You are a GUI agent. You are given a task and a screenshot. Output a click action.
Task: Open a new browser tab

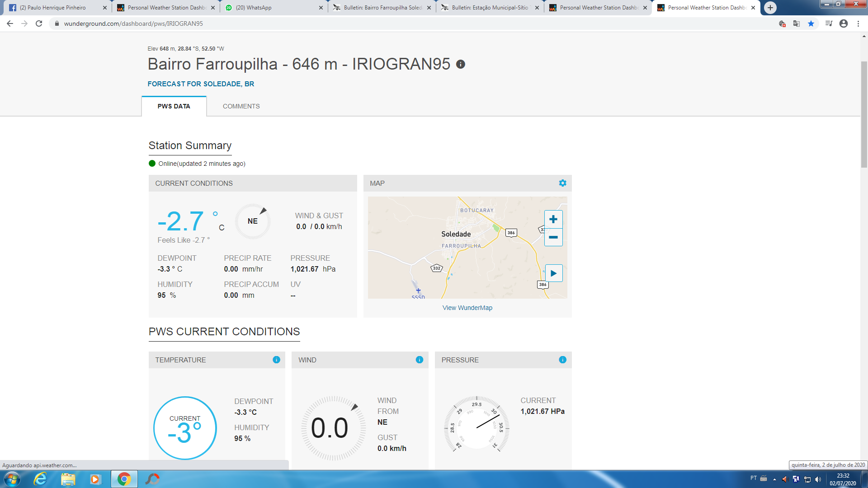coord(770,8)
